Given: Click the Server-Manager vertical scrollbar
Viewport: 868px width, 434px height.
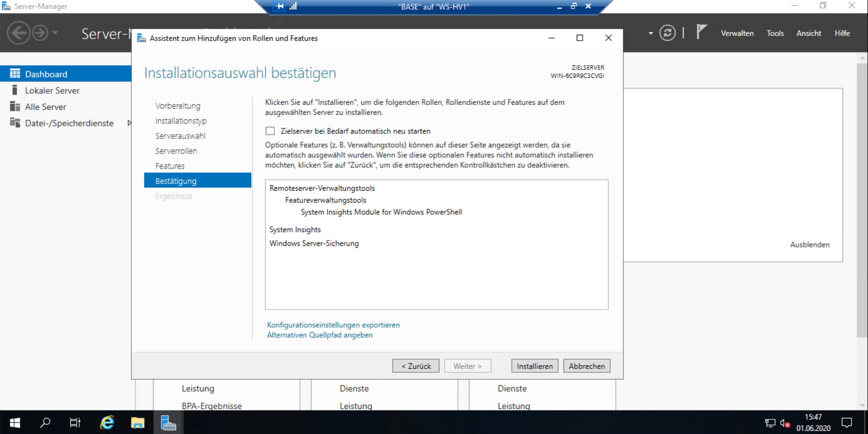Looking at the screenshot, I should pos(862,201).
